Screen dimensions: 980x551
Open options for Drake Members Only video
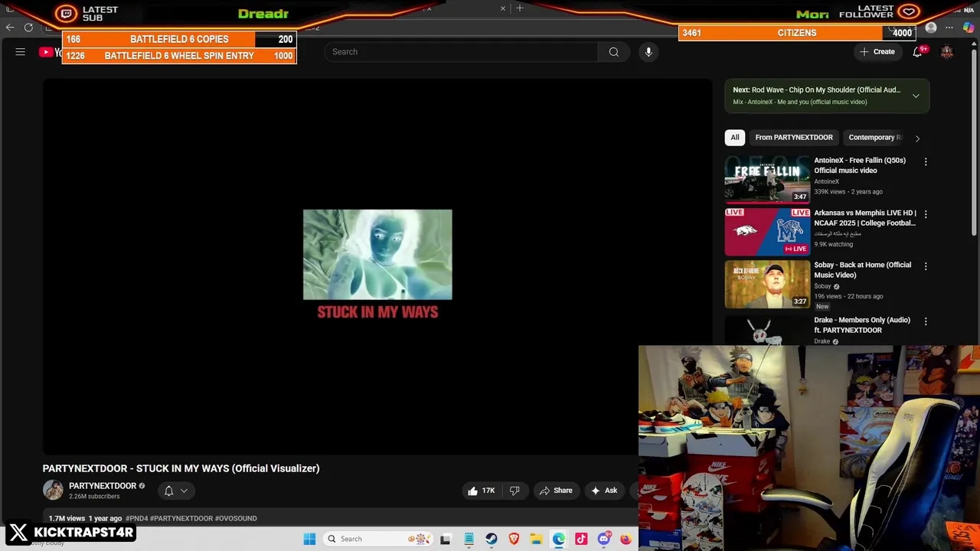(926, 321)
